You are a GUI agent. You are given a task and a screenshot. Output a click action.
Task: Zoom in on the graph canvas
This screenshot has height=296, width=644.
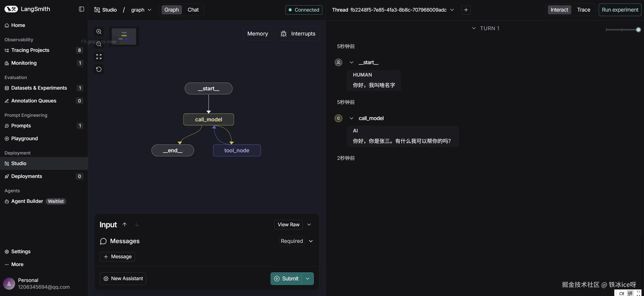[99, 31]
